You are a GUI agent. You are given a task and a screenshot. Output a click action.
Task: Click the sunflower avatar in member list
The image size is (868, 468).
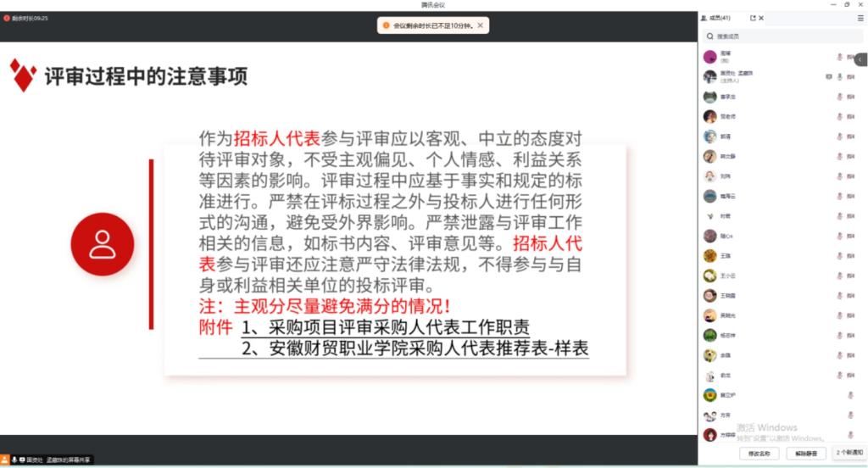709,395
